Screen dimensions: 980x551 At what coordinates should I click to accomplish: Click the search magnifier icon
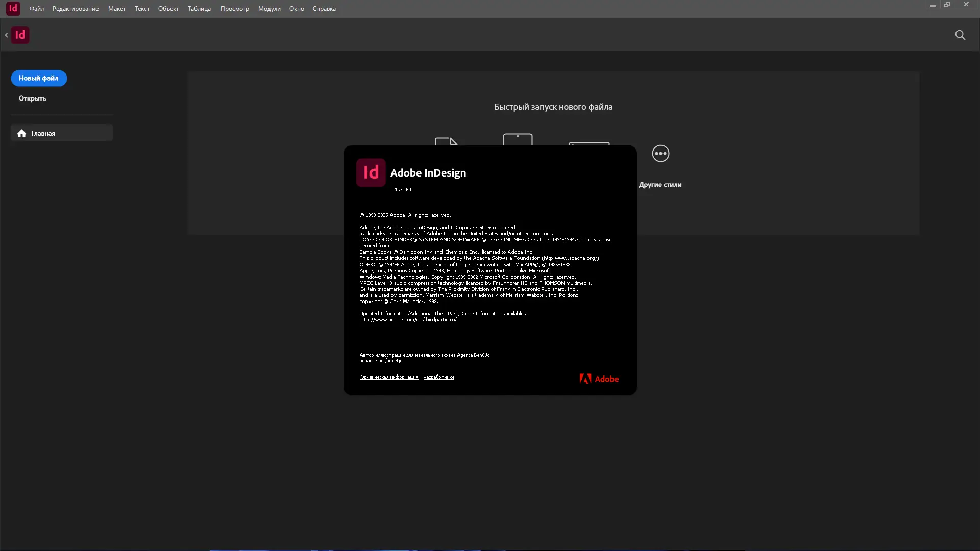click(960, 35)
